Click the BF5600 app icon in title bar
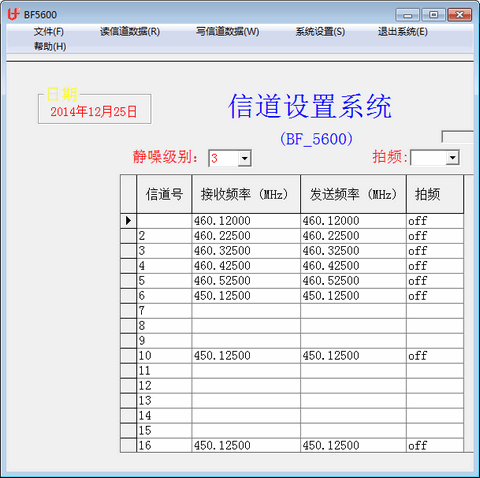This screenshot has height=478, width=480. (13, 14)
